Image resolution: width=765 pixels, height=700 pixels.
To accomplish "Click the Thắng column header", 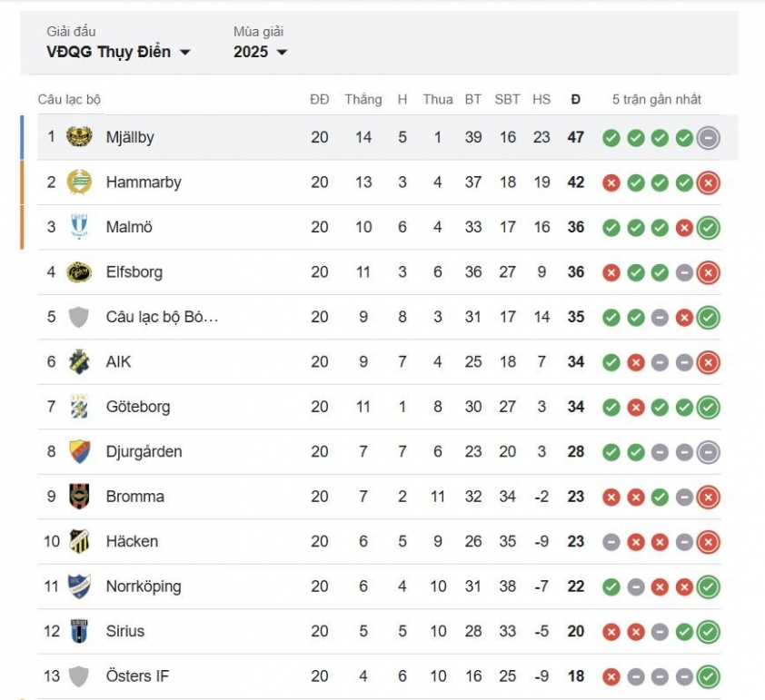I will coord(363,100).
